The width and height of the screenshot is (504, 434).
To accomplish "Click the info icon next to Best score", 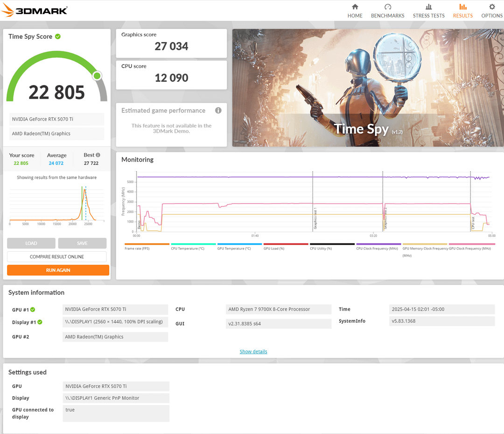I will tap(98, 155).
